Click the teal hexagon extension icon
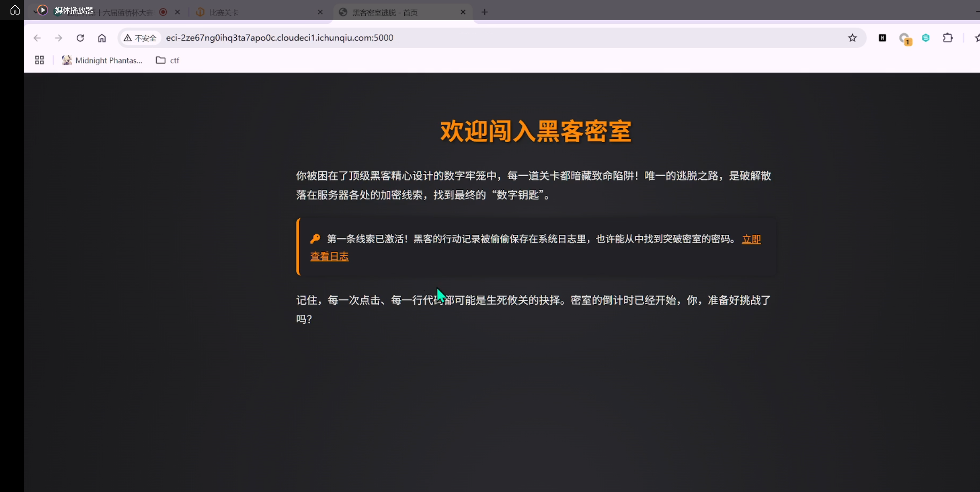Viewport: 980px width, 492px height. (926, 38)
